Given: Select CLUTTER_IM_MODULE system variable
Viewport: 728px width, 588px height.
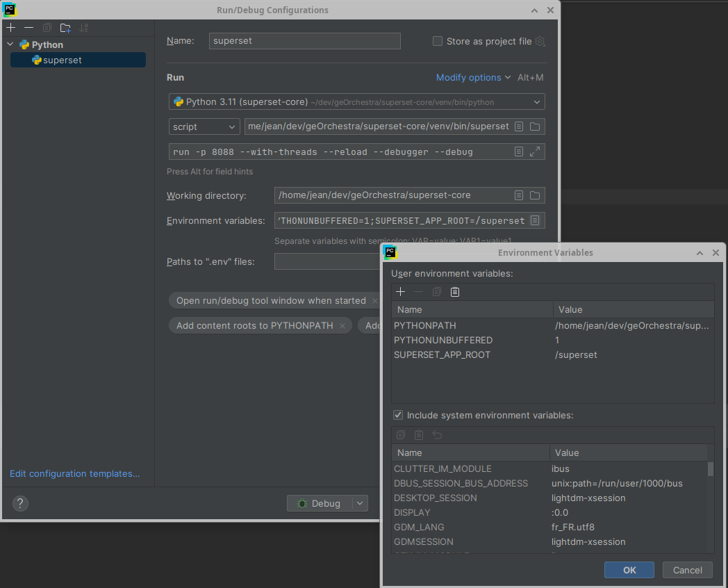Looking at the screenshot, I should pyautogui.click(x=549, y=468).
